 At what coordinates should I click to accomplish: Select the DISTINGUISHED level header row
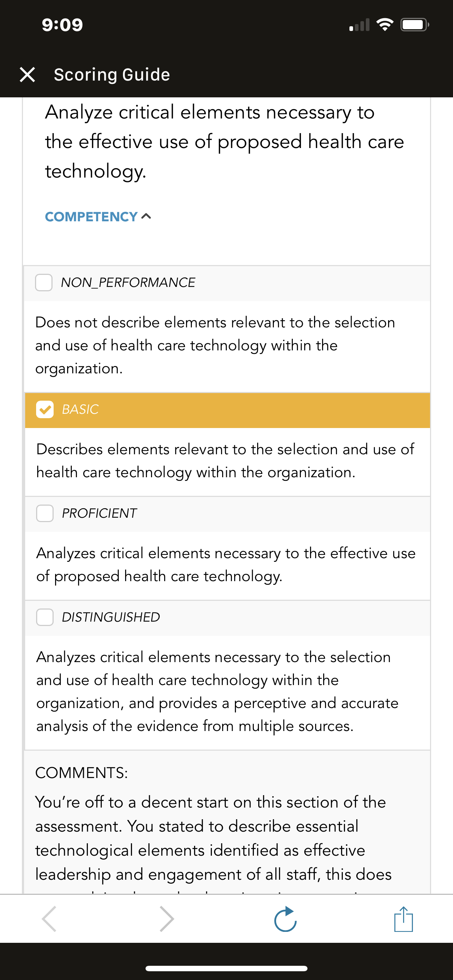click(x=227, y=618)
